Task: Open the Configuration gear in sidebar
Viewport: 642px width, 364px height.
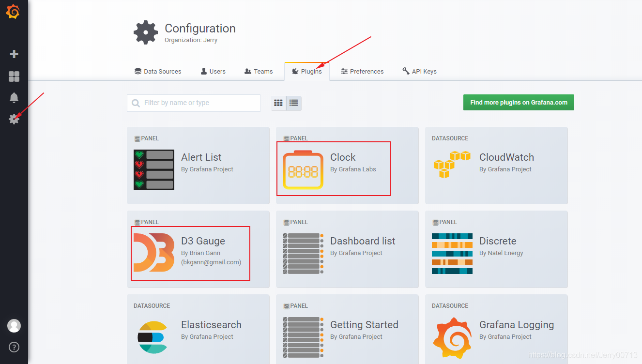Action: point(14,119)
